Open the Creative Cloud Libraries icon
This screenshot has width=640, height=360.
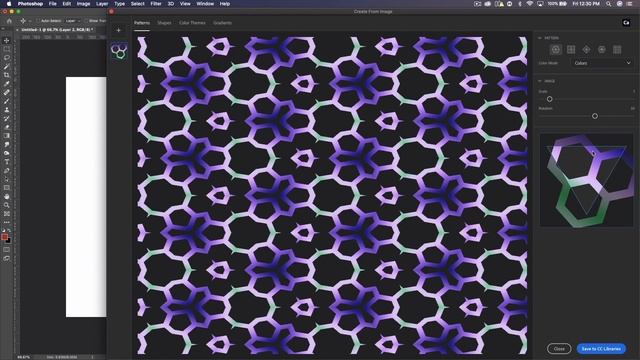[x=626, y=23]
